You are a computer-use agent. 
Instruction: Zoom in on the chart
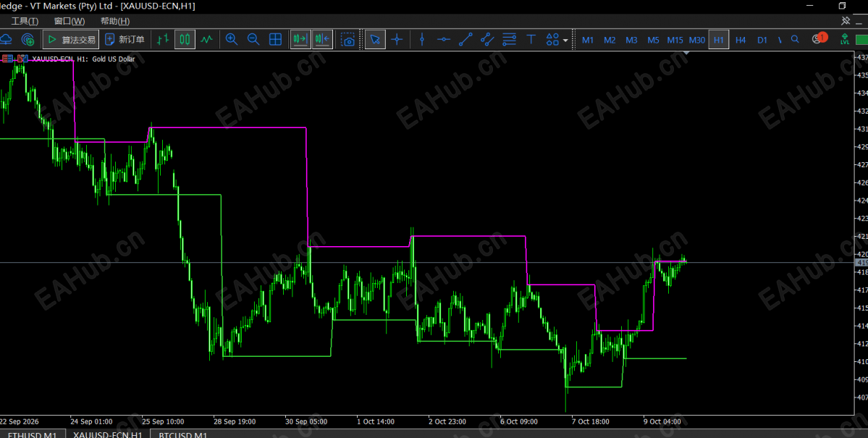pos(232,39)
